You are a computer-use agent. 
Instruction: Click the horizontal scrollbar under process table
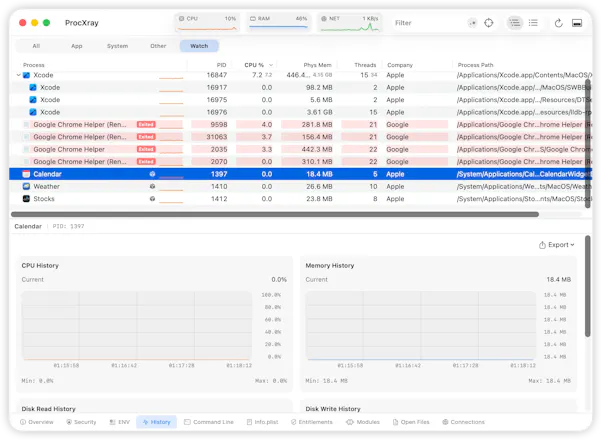point(275,214)
